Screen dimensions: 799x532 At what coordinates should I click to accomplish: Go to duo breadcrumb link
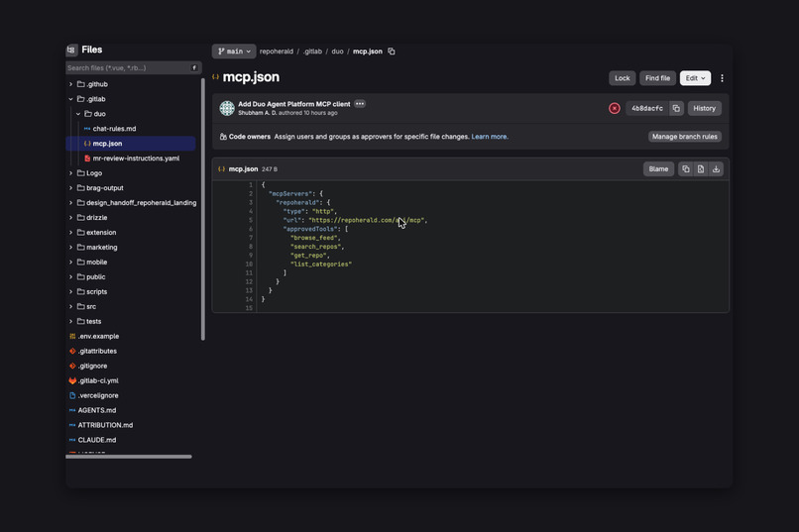(337, 52)
